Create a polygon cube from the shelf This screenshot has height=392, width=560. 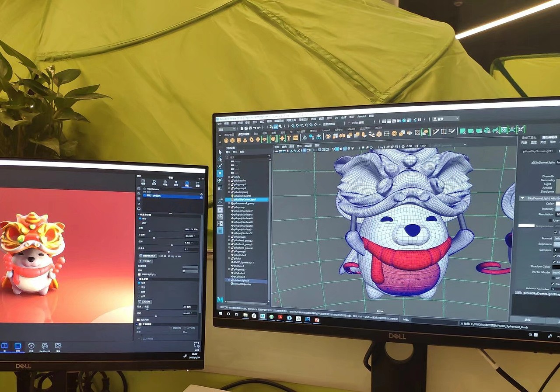point(232,140)
